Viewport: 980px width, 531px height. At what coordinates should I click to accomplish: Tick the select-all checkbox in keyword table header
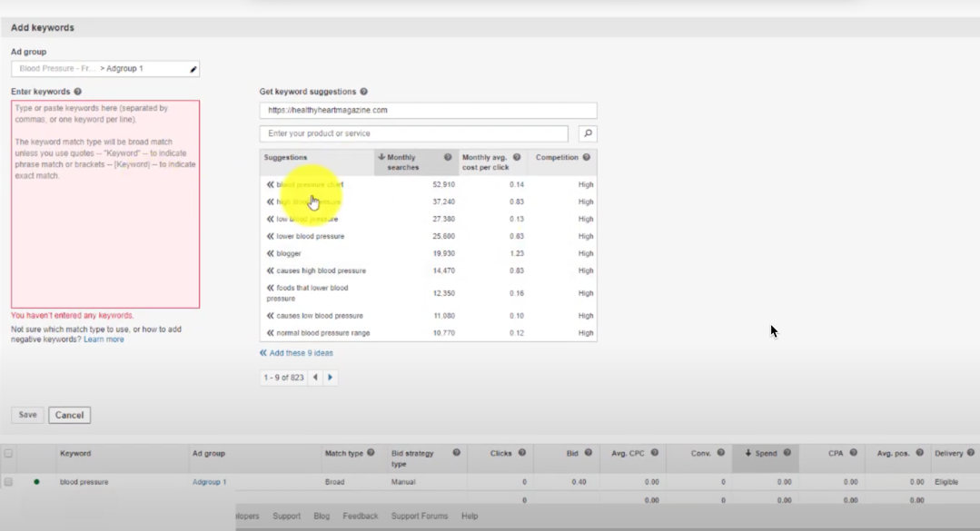[8, 454]
